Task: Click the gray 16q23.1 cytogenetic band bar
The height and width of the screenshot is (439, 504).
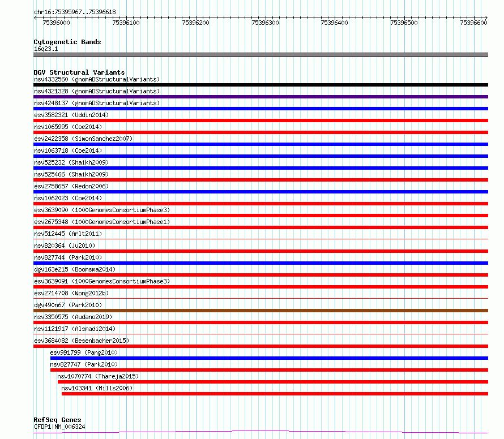Action: (260, 55)
